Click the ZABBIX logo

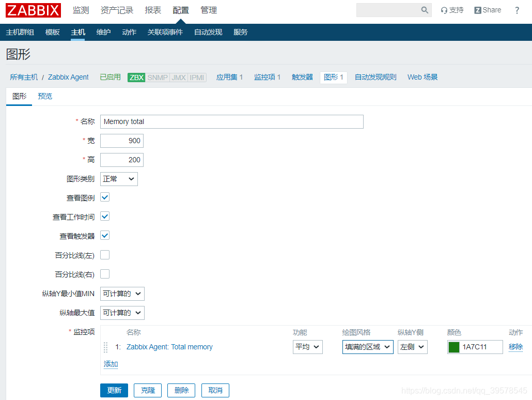[x=33, y=10]
